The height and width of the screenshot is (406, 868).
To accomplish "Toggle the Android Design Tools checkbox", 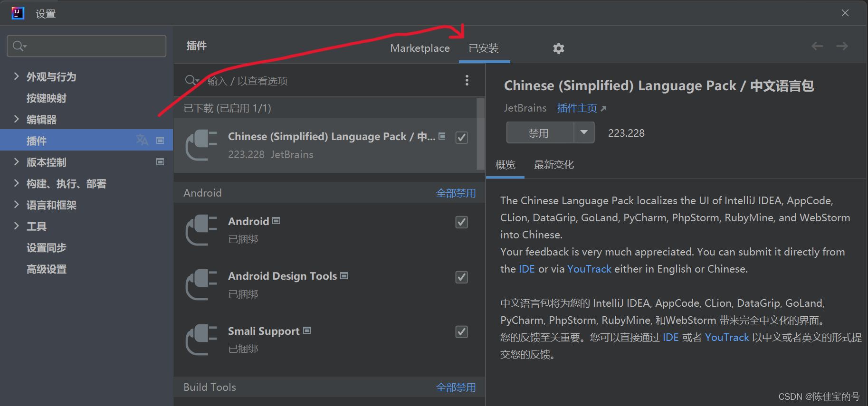I will 462,277.
